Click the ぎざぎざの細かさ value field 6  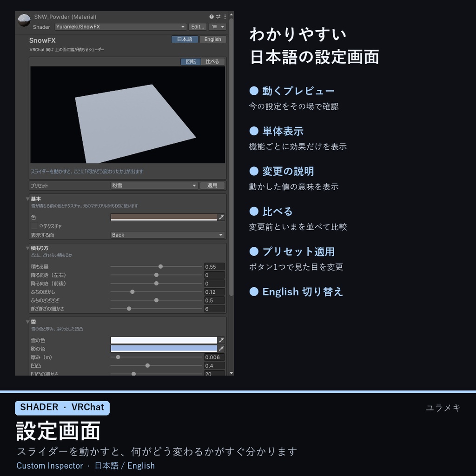coord(214,309)
